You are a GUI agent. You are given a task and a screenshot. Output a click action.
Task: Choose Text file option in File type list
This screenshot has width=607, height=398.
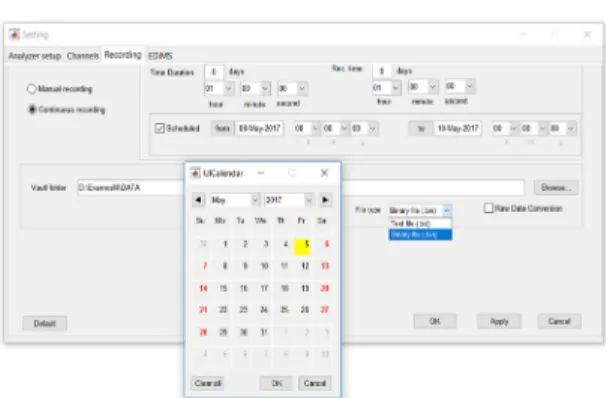[420, 223]
